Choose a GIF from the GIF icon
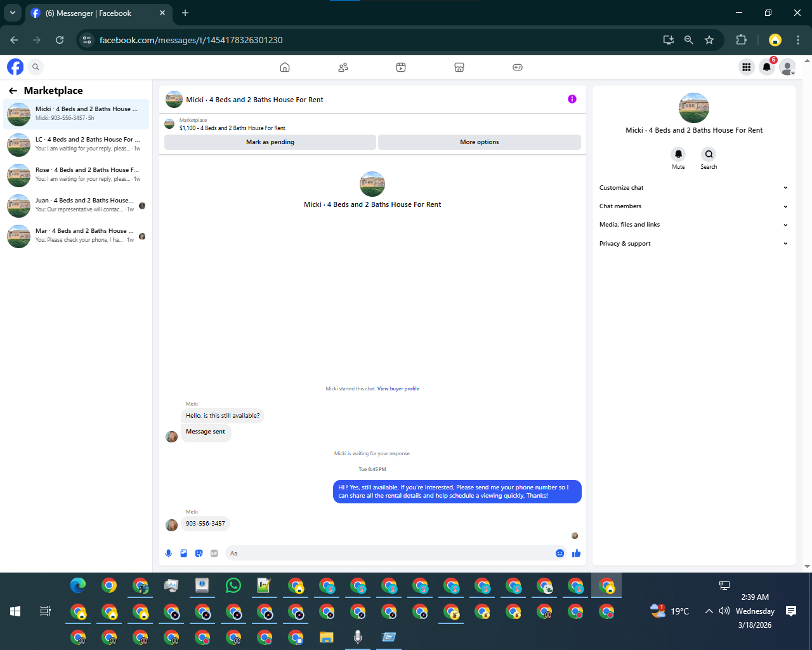 click(214, 554)
